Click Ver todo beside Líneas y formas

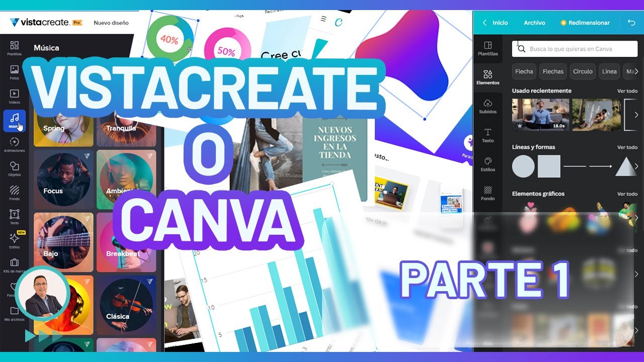[x=627, y=147]
